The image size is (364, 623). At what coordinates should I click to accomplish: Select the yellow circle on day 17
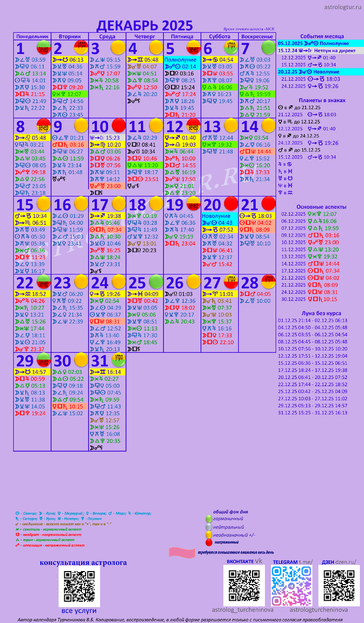pyautogui.click(x=118, y=203)
